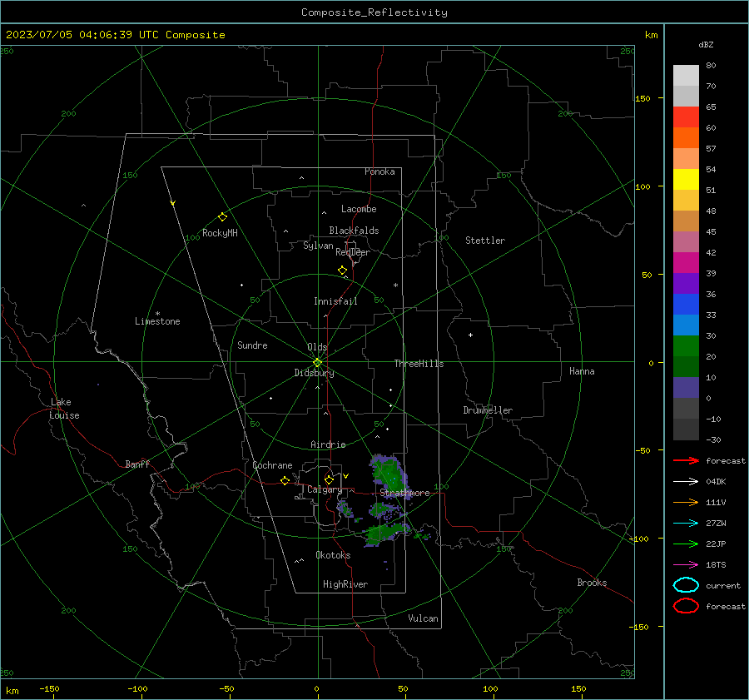Click the yellow diamond marker near RedDeer
This screenshot has width=749, height=700.
pyautogui.click(x=342, y=271)
